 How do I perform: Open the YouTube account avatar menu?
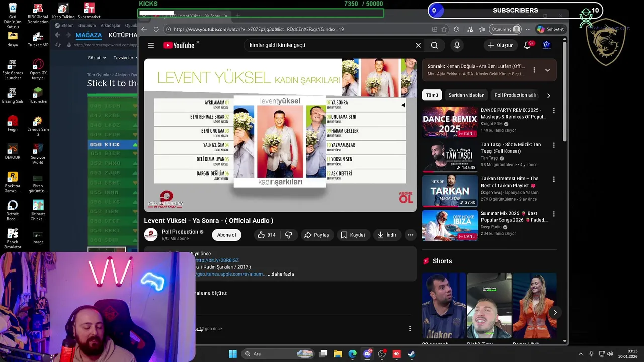[547, 45]
